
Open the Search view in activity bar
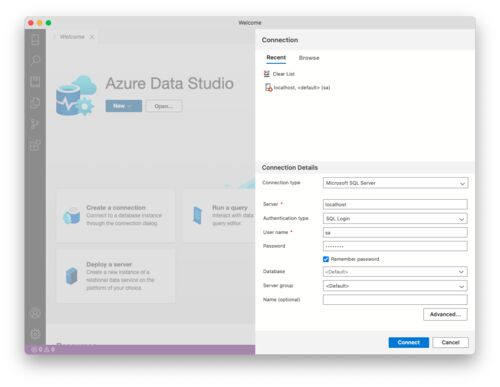tap(35, 60)
